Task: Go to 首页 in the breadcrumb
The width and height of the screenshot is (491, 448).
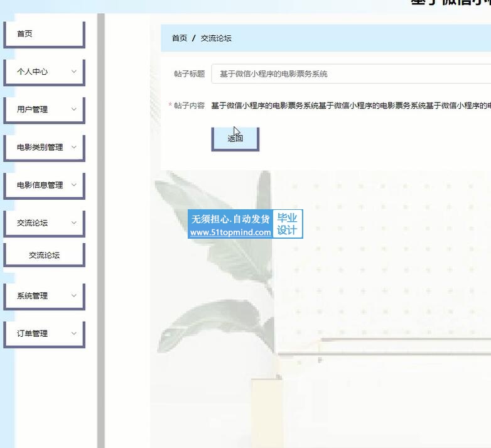Action: tap(180, 38)
